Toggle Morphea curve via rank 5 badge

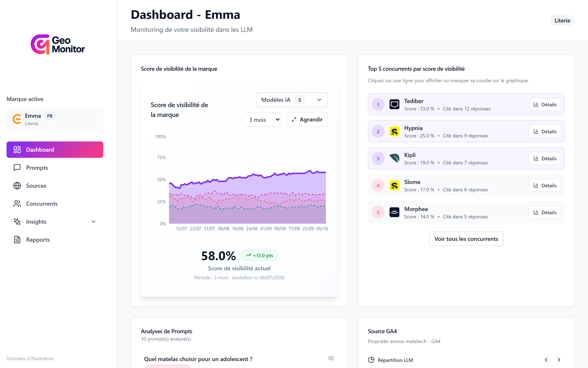point(378,212)
